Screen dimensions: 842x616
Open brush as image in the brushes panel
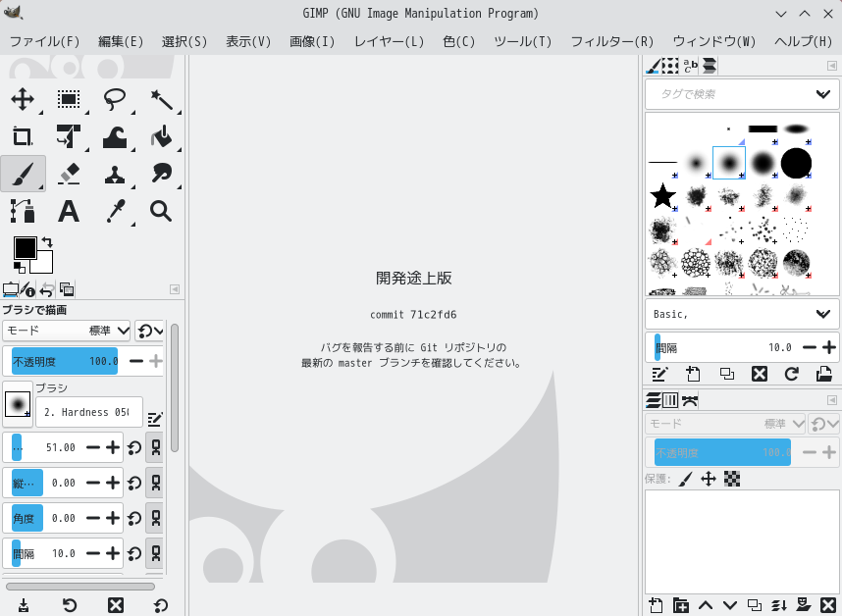click(824, 374)
